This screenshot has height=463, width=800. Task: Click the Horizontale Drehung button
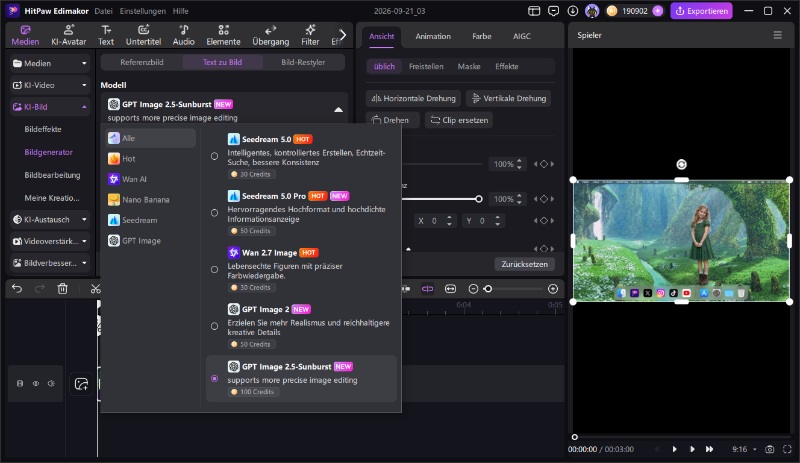pyautogui.click(x=413, y=99)
